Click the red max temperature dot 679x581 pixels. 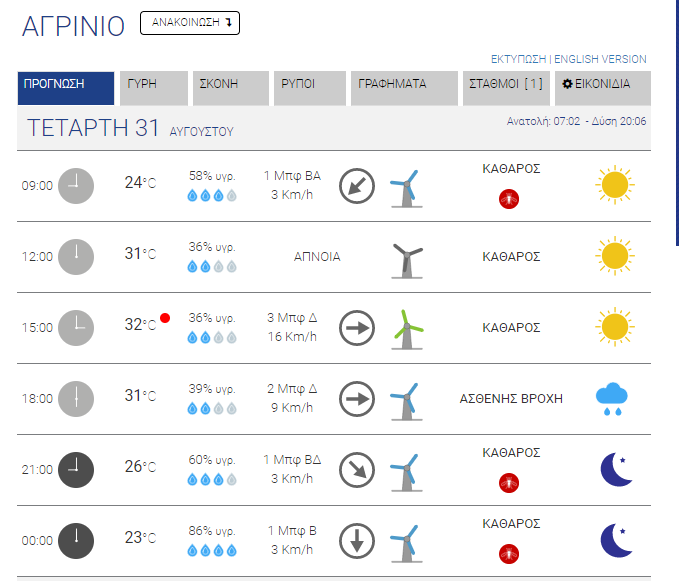coord(165,318)
